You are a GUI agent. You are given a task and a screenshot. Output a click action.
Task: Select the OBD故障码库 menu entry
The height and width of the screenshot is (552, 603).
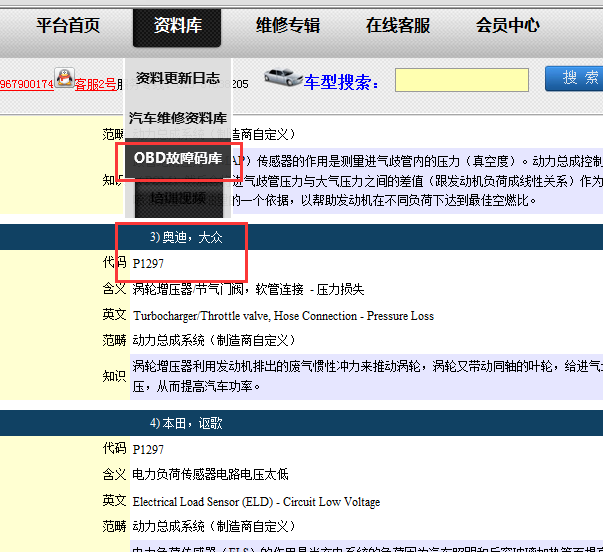coord(178,158)
